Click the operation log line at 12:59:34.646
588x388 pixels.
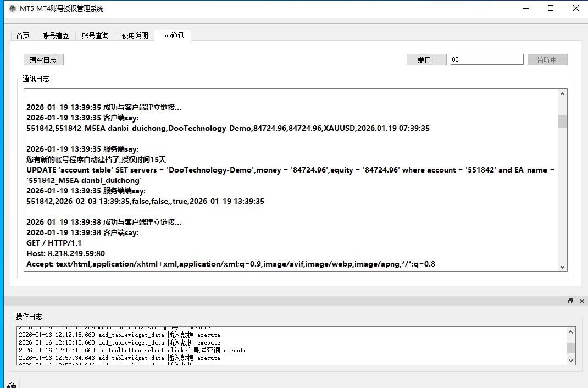click(x=120, y=358)
